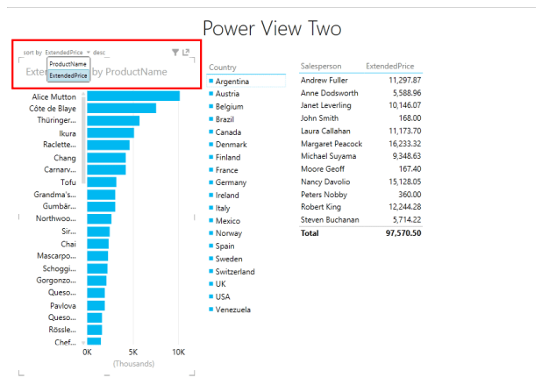The height and width of the screenshot is (392, 542).
Task: Click the blue square beside Germany
Action: click(x=211, y=182)
